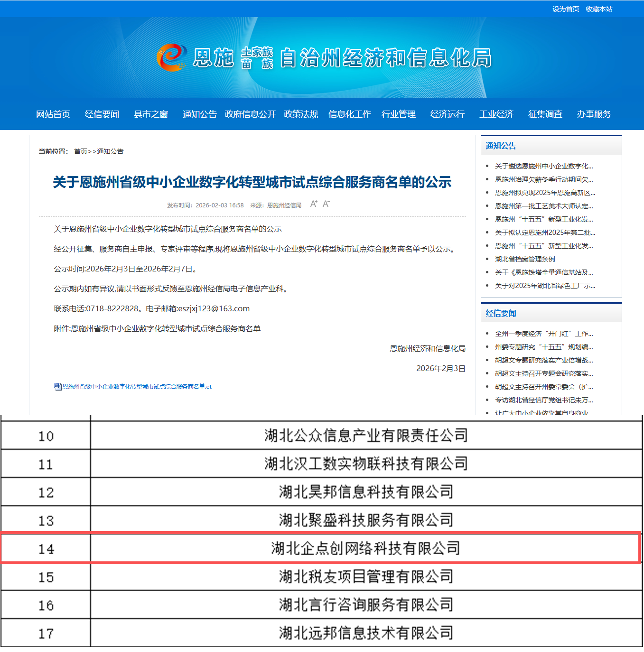Select highlighted row 14 湖北企点创网络科技有限公司
The image size is (644, 652).
pos(365,549)
